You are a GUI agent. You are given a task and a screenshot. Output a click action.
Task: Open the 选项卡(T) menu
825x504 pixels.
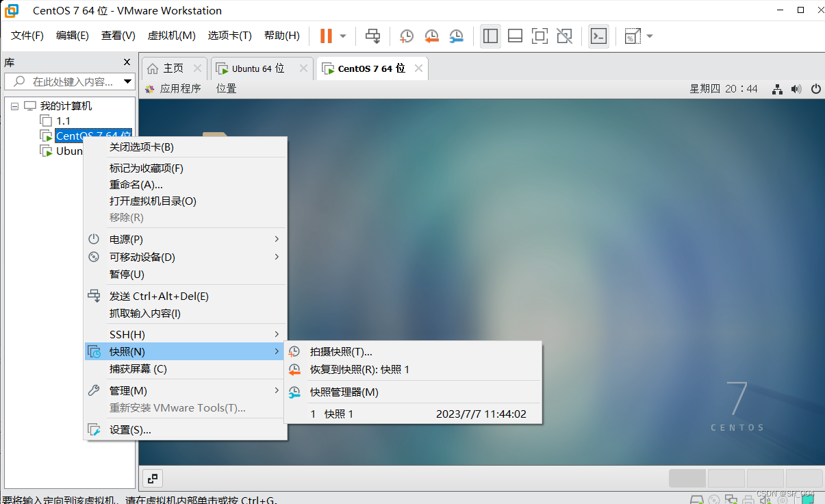pos(229,36)
